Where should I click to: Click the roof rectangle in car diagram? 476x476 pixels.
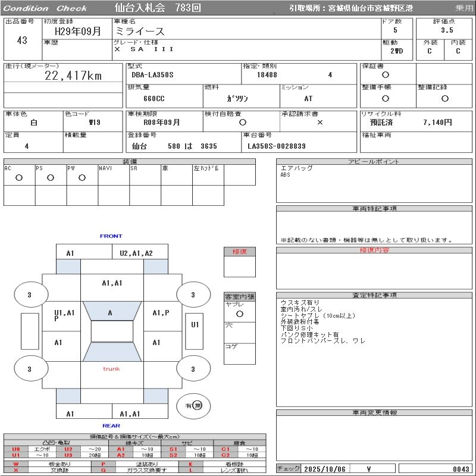pyautogui.click(x=112, y=331)
